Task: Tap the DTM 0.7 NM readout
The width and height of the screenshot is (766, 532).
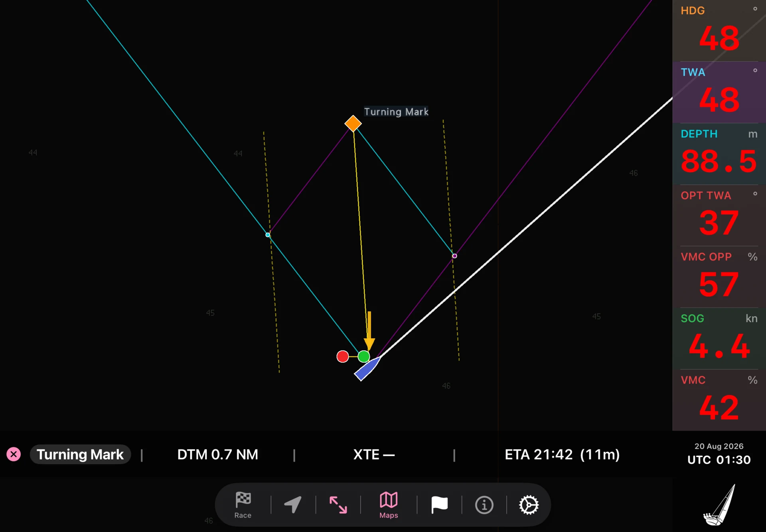Action: pyautogui.click(x=218, y=454)
